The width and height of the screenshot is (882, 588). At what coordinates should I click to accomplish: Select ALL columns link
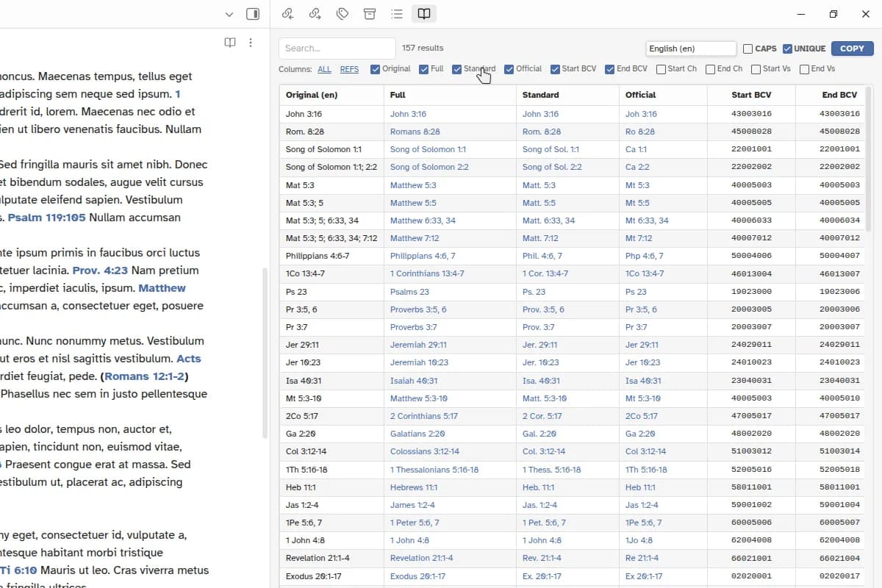[x=324, y=69]
